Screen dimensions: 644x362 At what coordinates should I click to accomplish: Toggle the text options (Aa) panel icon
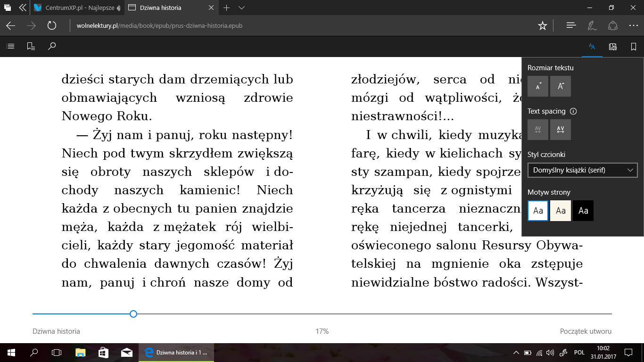pyautogui.click(x=592, y=46)
